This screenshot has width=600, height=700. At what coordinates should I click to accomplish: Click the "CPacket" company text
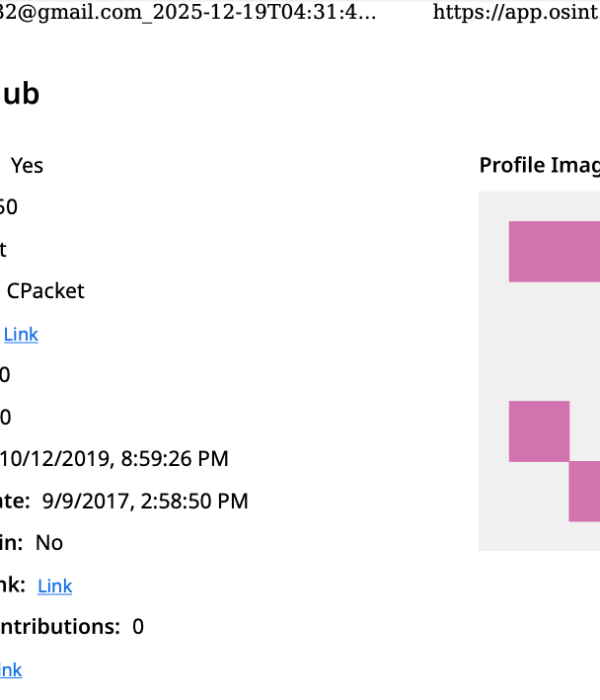(x=46, y=291)
